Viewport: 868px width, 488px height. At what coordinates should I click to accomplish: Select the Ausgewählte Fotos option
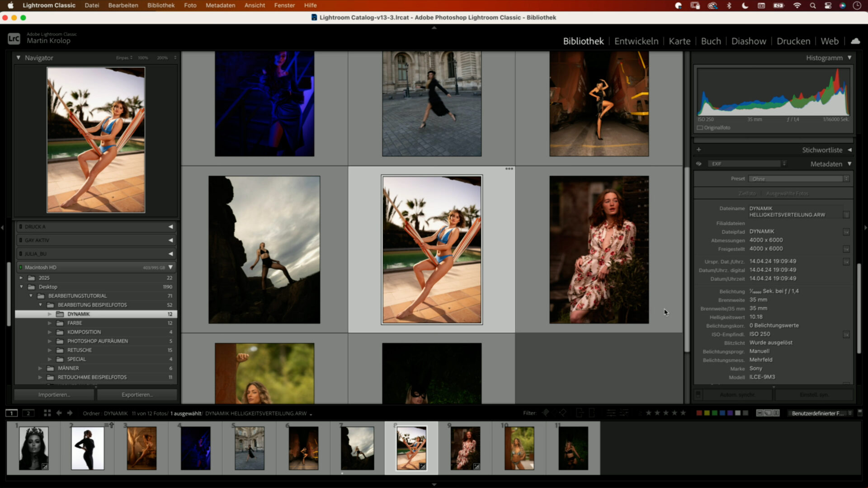pos(787,193)
